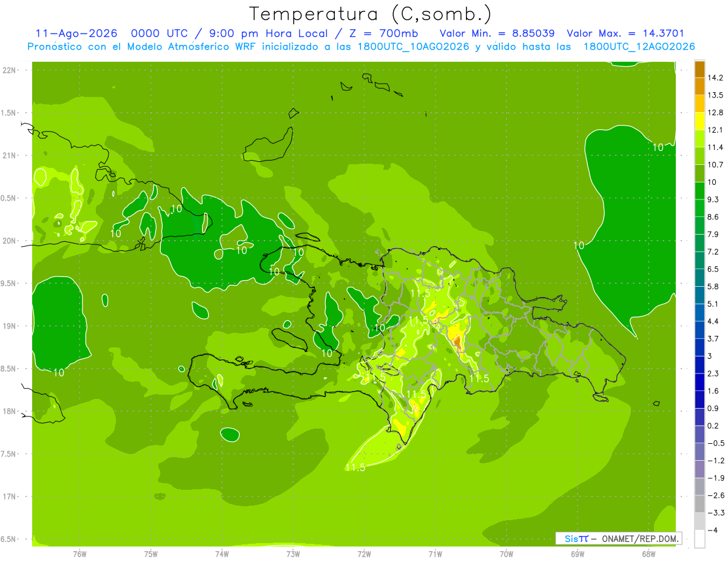728x562 pixels.
Task: Click the 10.7 colorbar value
Action: pyautogui.click(x=716, y=165)
